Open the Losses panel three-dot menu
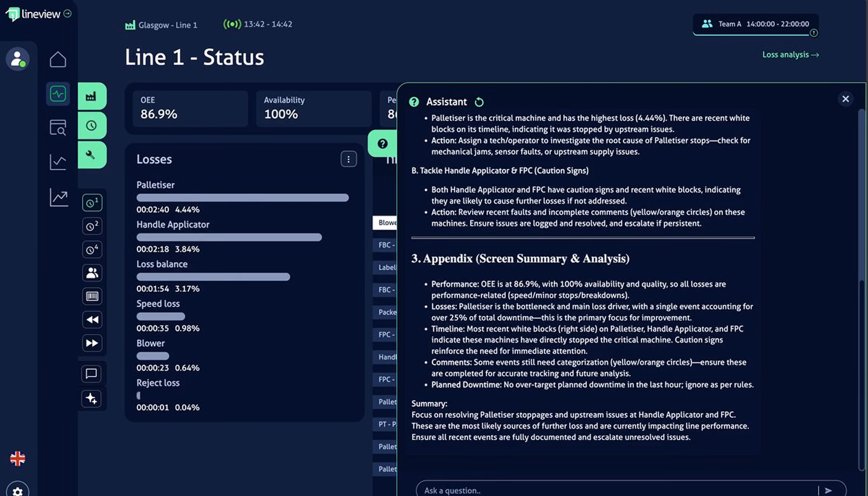Image resolution: width=868 pixels, height=496 pixels. (x=349, y=159)
